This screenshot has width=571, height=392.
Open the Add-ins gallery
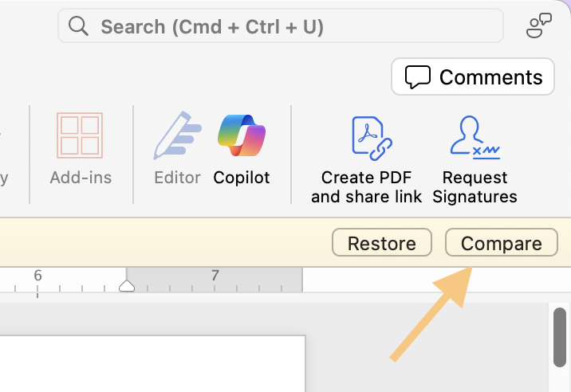(x=80, y=150)
